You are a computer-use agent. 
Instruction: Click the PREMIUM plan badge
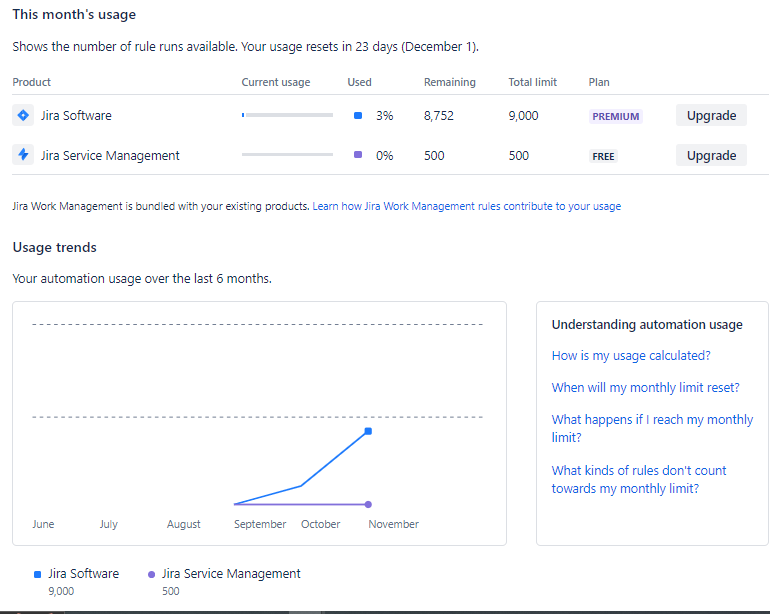tap(616, 116)
